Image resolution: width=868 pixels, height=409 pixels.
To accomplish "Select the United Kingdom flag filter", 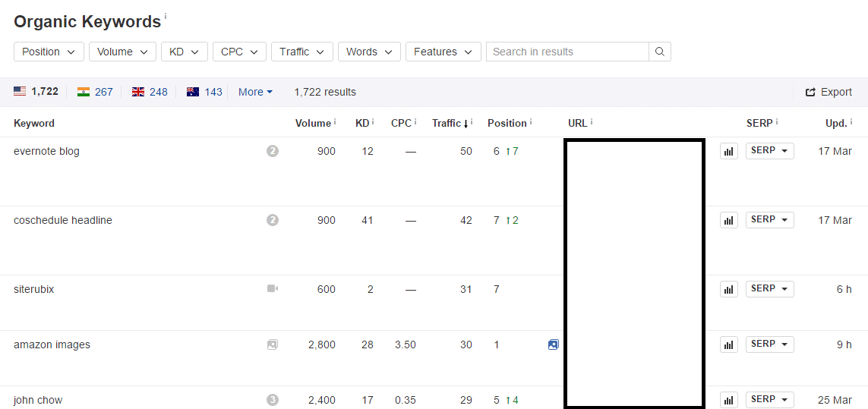I will (x=138, y=92).
